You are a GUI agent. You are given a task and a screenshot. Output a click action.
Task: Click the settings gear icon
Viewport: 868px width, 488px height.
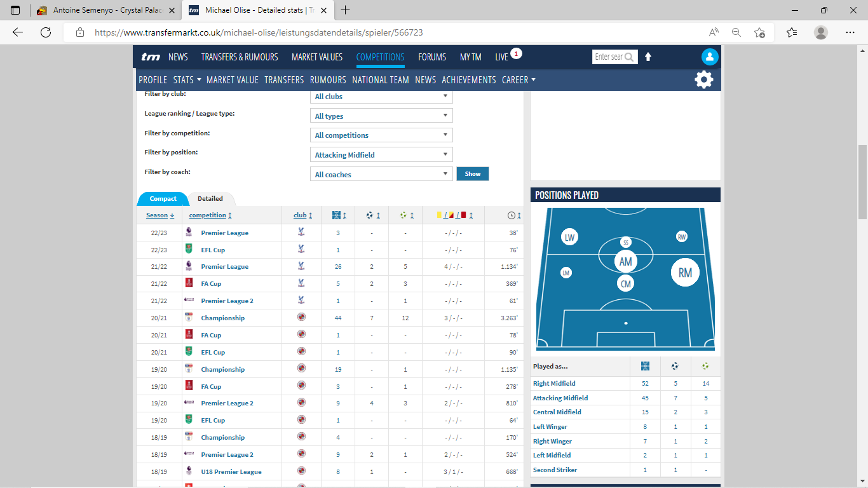point(704,79)
